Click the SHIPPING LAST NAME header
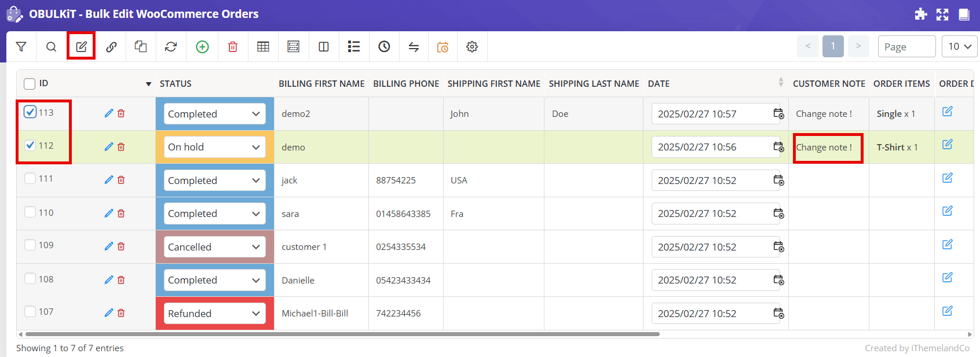980x357 pixels. (594, 84)
